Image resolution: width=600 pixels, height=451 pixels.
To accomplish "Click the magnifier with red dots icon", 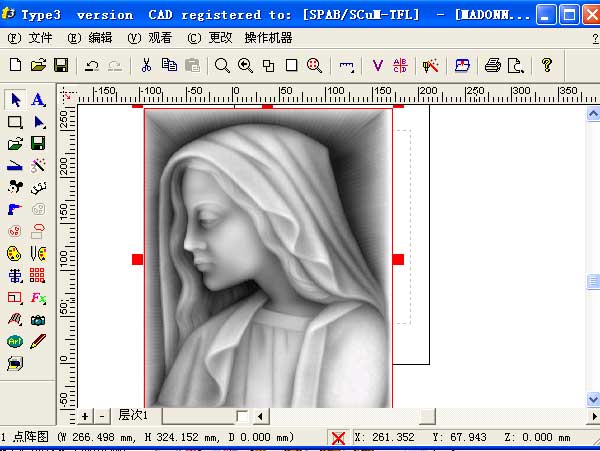I will point(314,65).
